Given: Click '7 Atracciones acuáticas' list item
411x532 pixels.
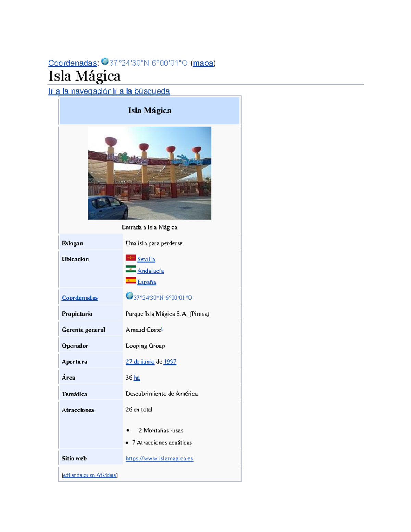Looking at the screenshot, I should (x=162, y=443).
